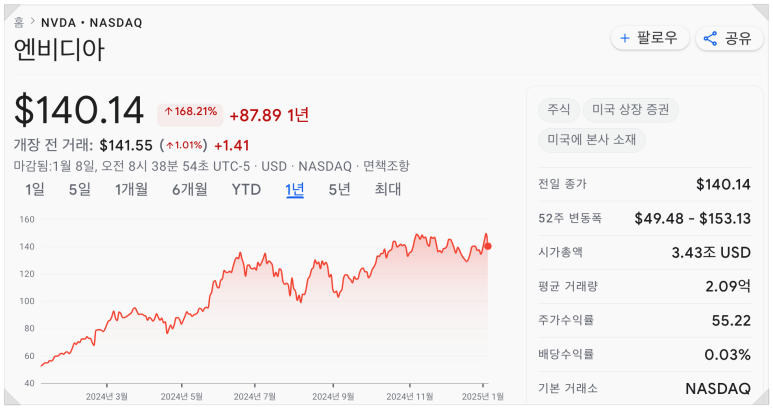The image size is (773, 409).
Task: Select the 1년 chart range tab
Action: pyautogui.click(x=295, y=189)
